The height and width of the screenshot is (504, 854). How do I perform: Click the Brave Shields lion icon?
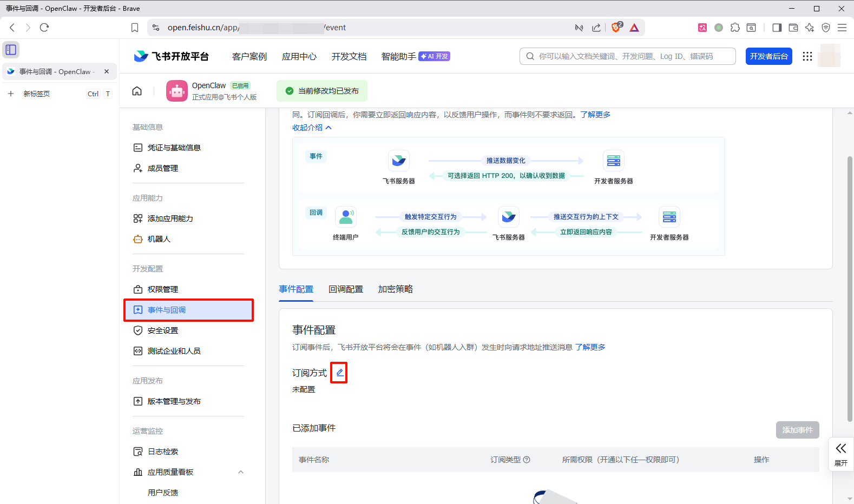(616, 28)
